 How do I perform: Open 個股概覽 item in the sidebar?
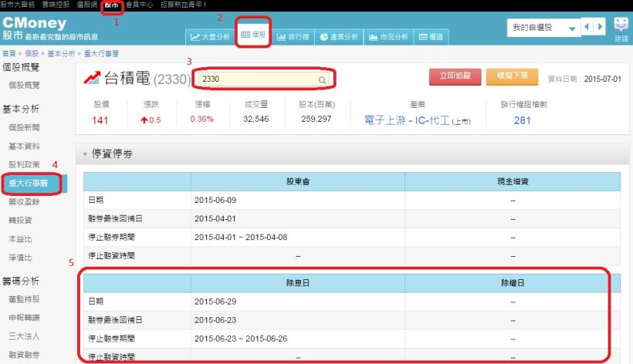(x=24, y=85)
